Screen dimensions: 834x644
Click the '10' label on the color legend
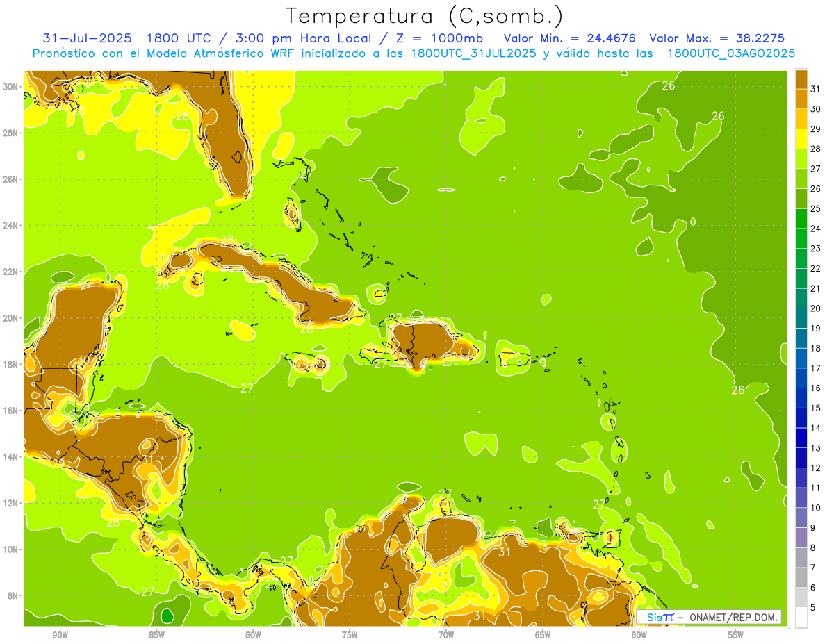816,508
